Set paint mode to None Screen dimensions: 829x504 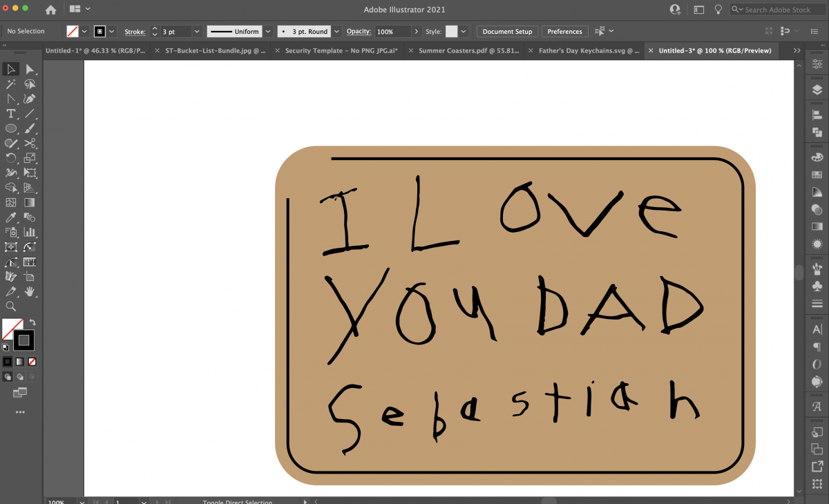tap(32, 361)
